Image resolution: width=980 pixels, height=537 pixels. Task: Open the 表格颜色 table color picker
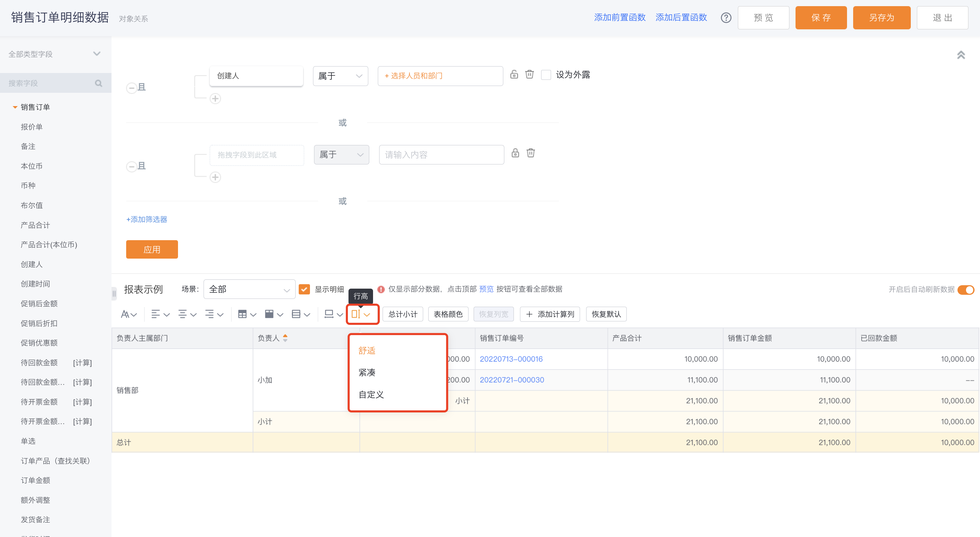(x=448, y=314)
